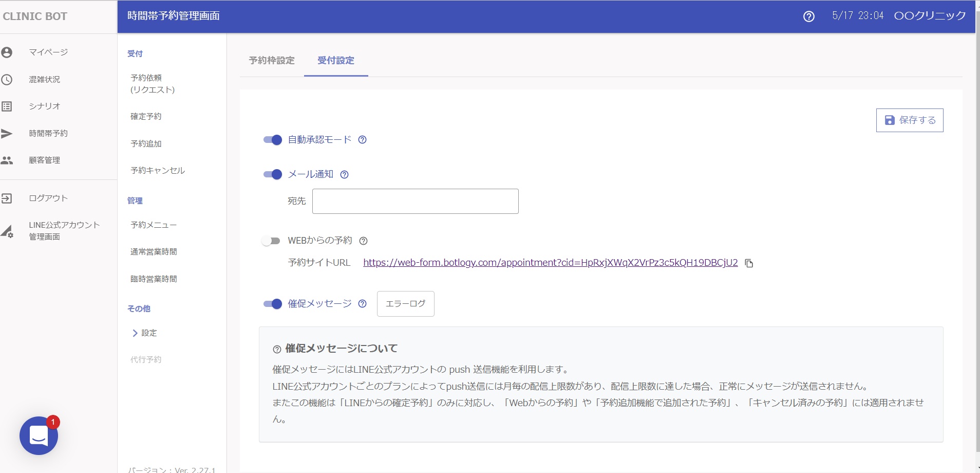Open the chat support bubble
This screenshot has height=473, width=980.
click(39, 435)
